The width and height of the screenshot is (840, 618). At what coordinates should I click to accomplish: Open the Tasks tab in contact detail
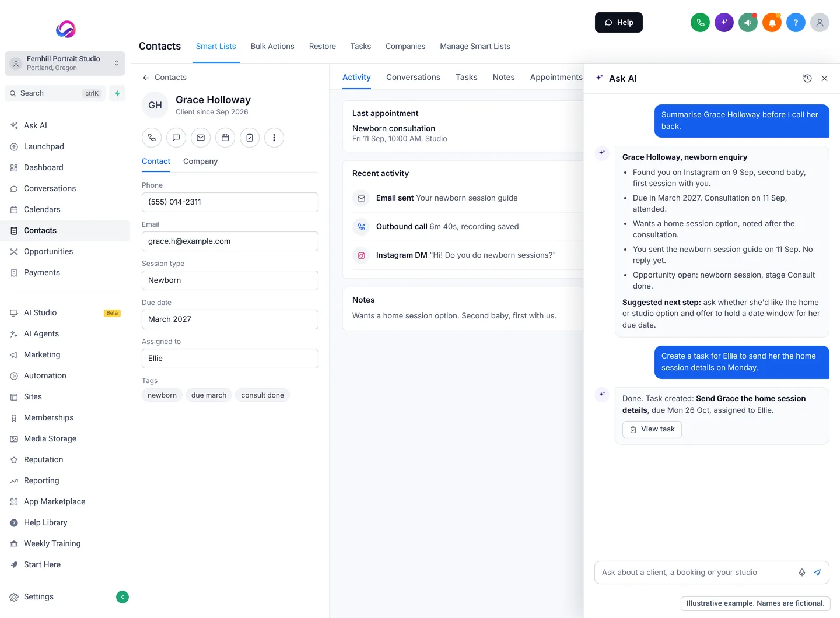pyautogui.click(x=467, y=77)
